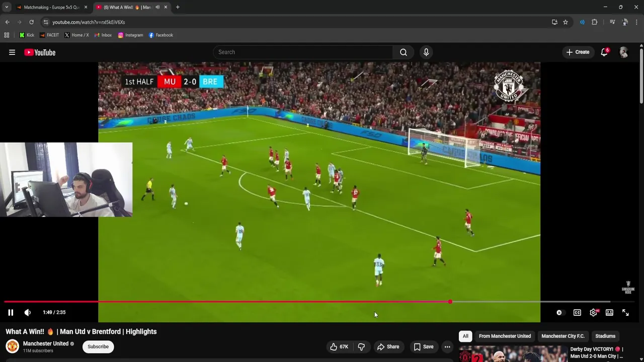Open more actions three-dot menu
The width and height of the screenshot is (644, 362).
447,346
